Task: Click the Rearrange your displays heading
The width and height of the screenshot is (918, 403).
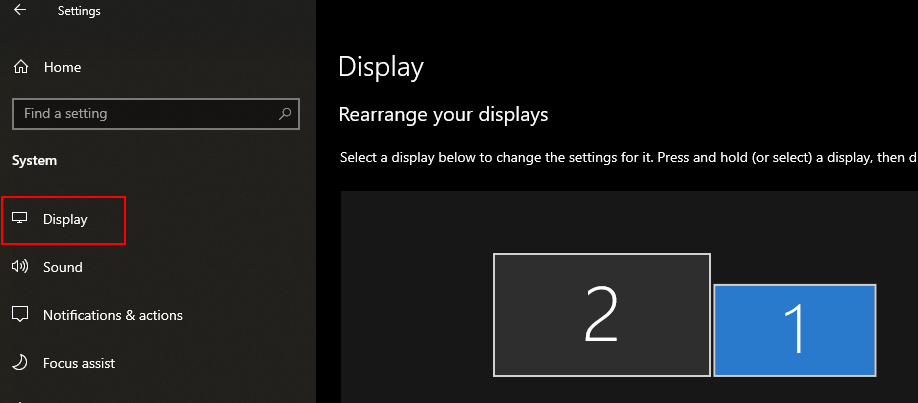Action: click(443, 114)
